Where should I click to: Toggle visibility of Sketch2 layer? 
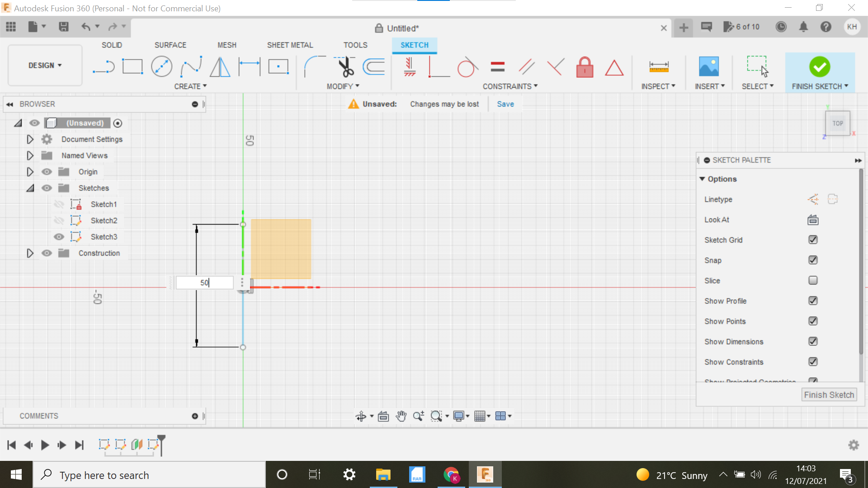coord(58,220)
